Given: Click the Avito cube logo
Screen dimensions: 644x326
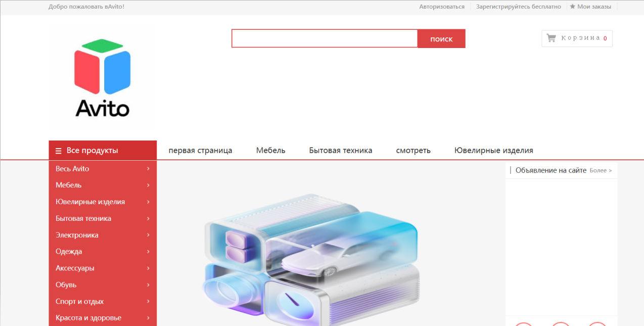Looking at the screenshot, I should tap(103, 78).
